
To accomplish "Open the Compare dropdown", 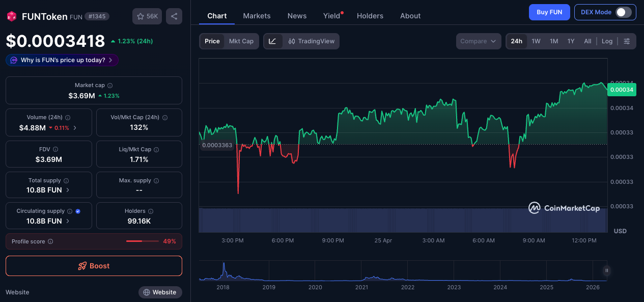I will click(x=478, y=41).
